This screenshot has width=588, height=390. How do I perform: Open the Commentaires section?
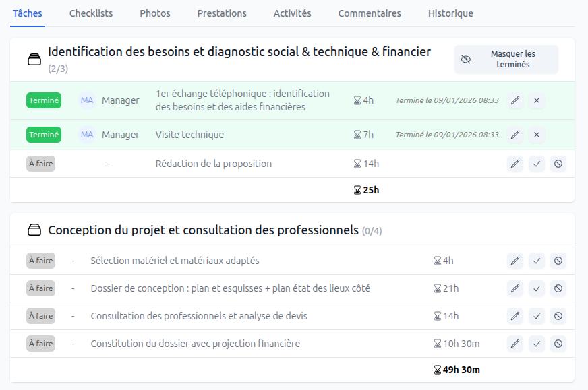coord(370,13)
